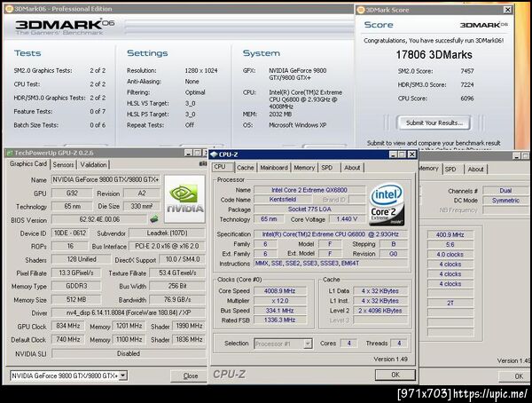532x403 pixels.
Task: Close the 3DMark Score window
Action: pyautogui.click(x=507, y=10)
